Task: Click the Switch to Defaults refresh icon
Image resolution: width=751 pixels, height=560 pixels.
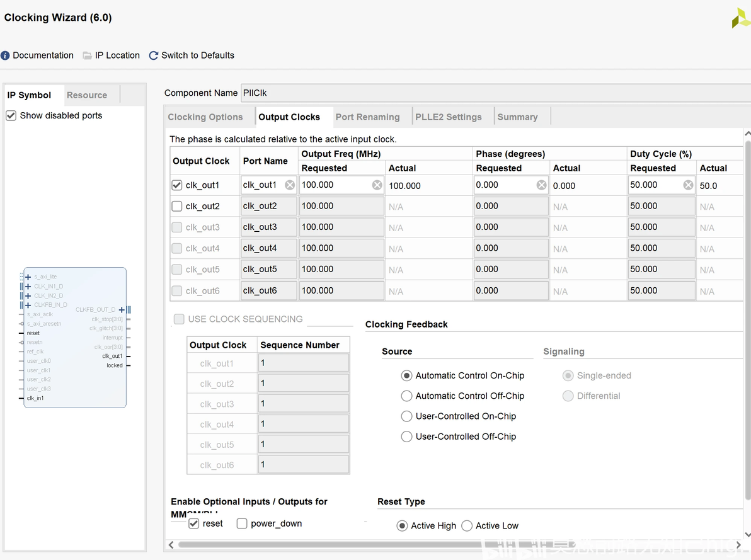Action: 153,55
